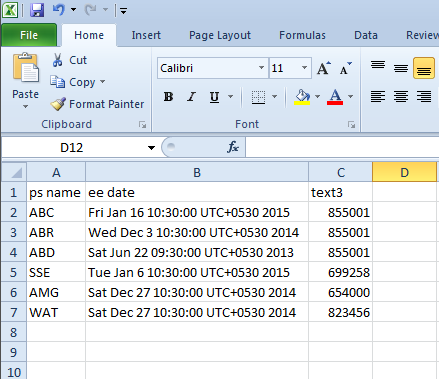The height and width of the screenshot is (379, 439).
Task: Open the borders dropdown arrow
Action: tap(274, 97)
